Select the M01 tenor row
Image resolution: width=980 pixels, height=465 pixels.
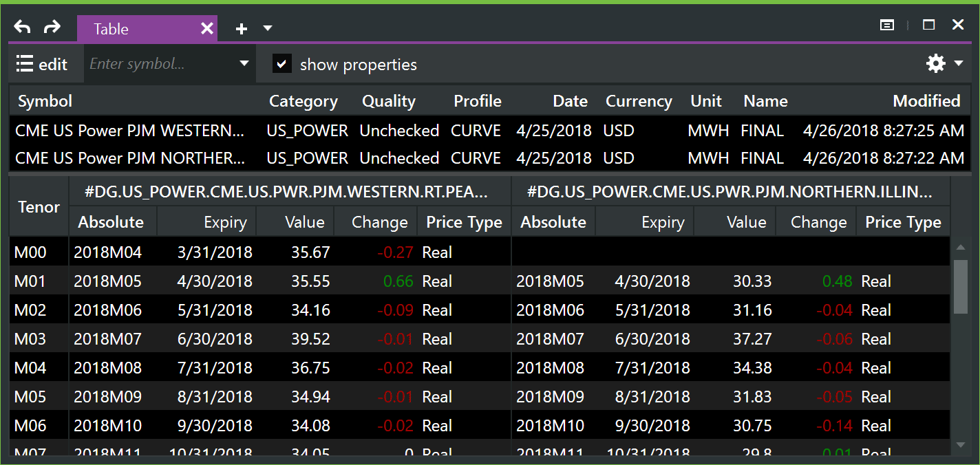click(480, 281)
